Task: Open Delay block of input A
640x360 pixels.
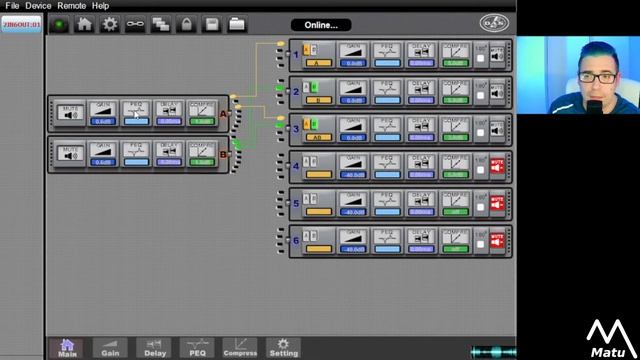Action: 169,113
